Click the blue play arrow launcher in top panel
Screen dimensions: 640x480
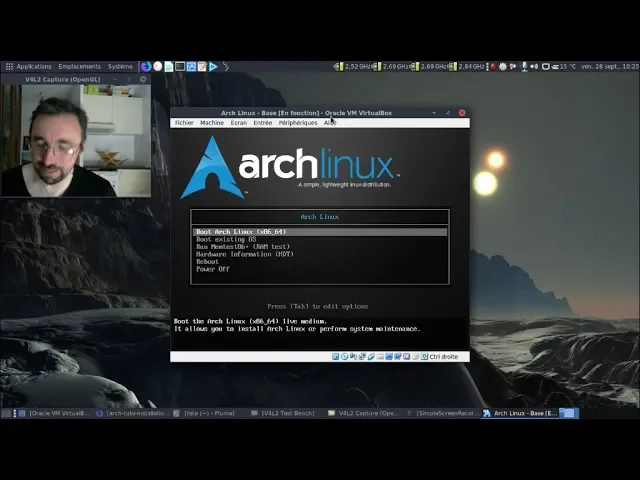(x=213, y=67)
